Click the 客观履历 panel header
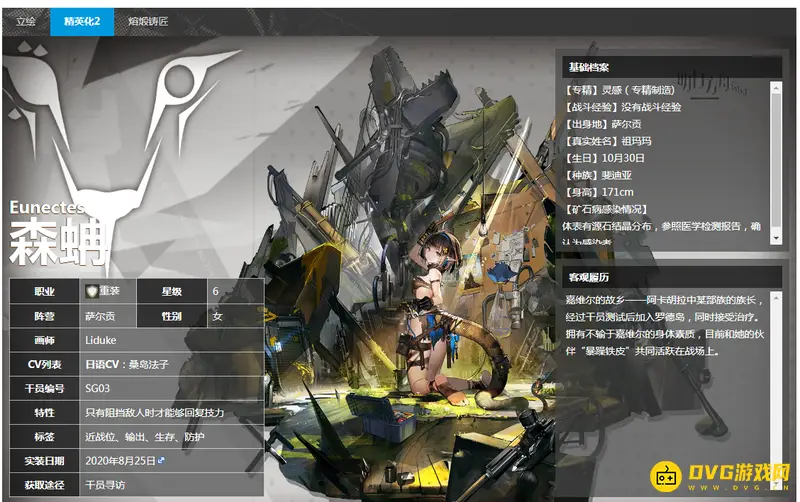This screenshot has height=502, width=800. pos(672,277)
